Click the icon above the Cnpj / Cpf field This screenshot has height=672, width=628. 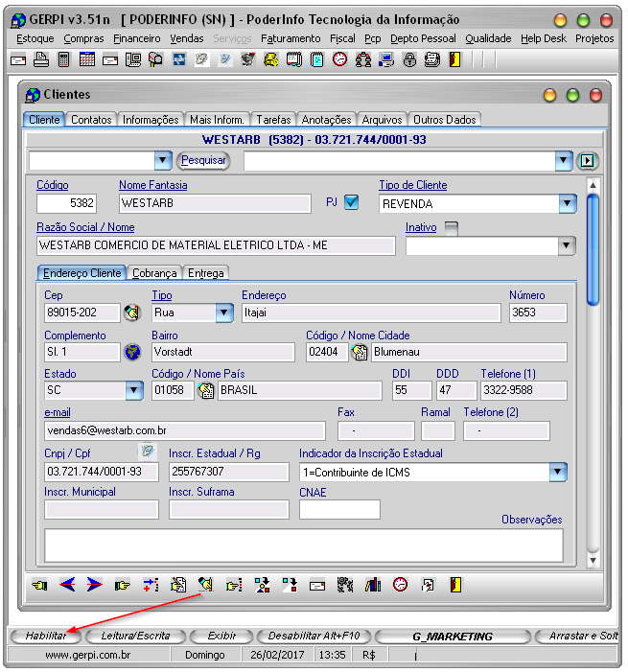tap(147, 451)
